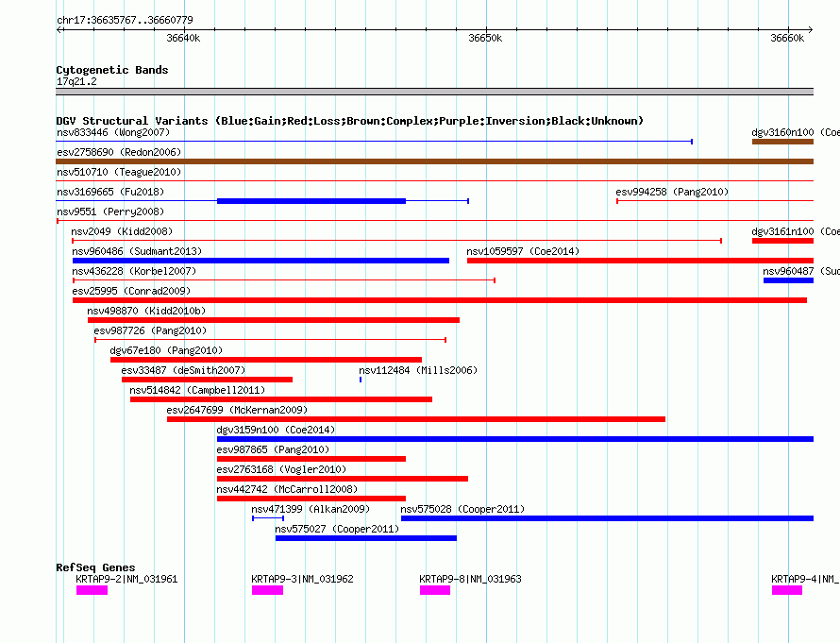Open the KRTAP9-8 gene box
The image size is (840, 643).
(x=435, y=590)
